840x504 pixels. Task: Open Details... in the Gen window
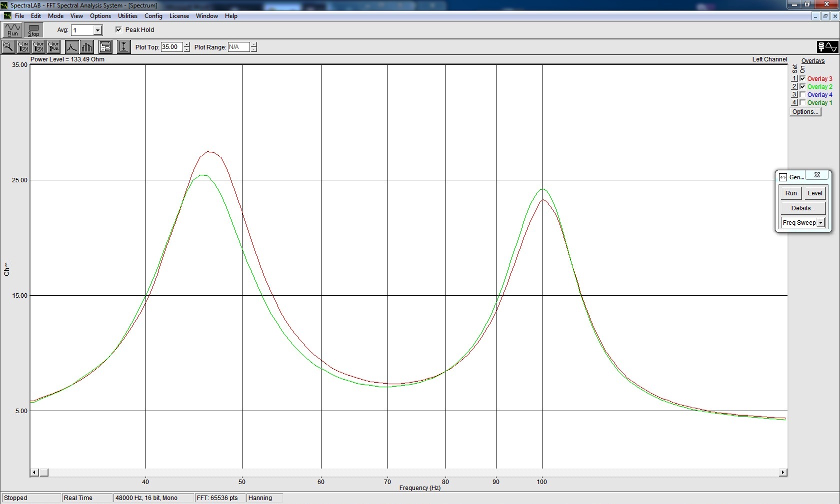[x=803, y=208]
